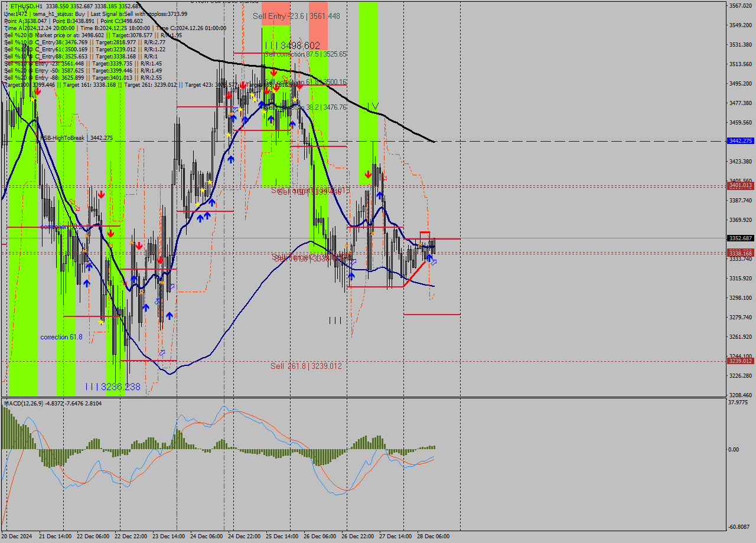This screenshot has width=756, height=543.
Task: Click the 3567.020 price scale label
Action: point(741,5)
